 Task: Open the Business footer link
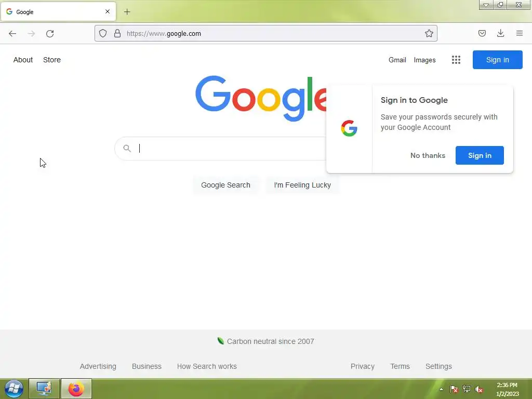tap(147, 366)
